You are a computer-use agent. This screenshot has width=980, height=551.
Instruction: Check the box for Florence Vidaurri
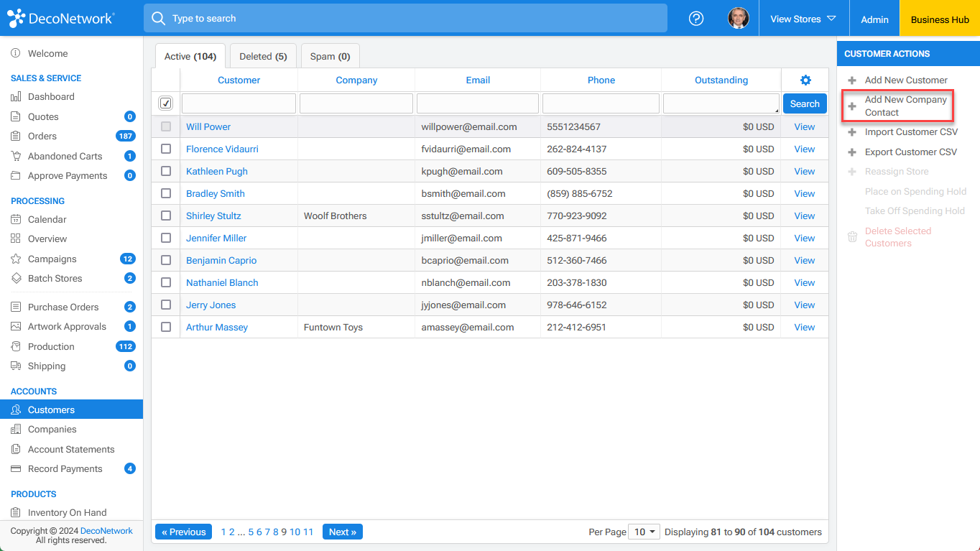pyautogui.click(x=166, y=149)
